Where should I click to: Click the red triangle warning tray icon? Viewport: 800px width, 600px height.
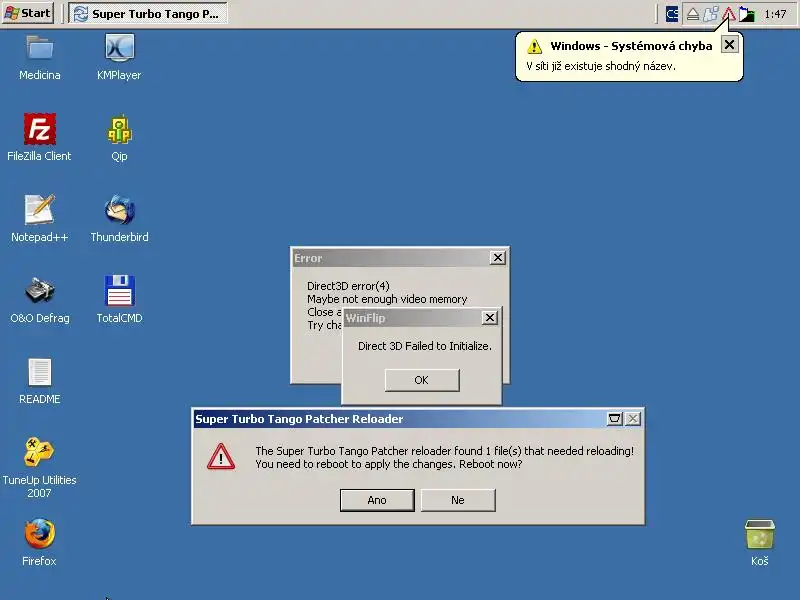(729, 14)
